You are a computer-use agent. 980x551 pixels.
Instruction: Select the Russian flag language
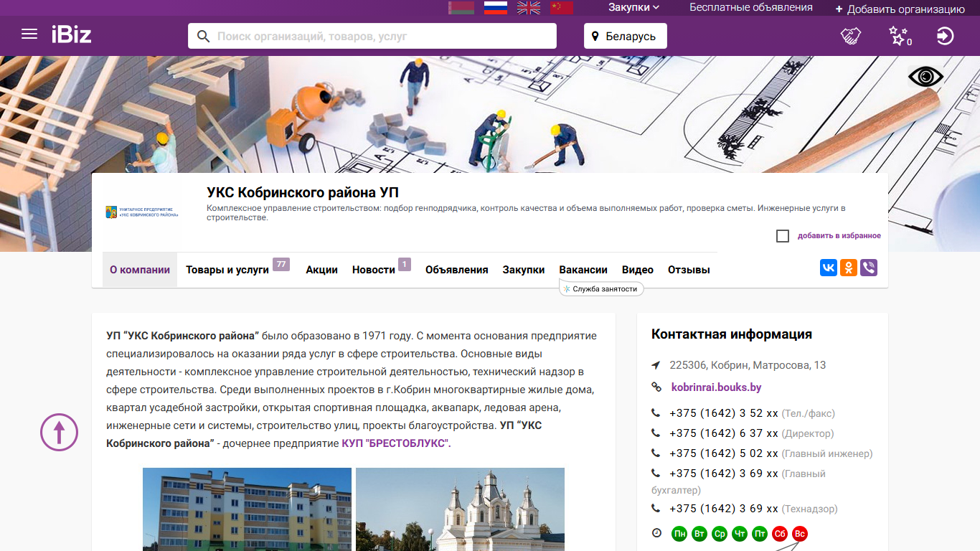[496, 8]
